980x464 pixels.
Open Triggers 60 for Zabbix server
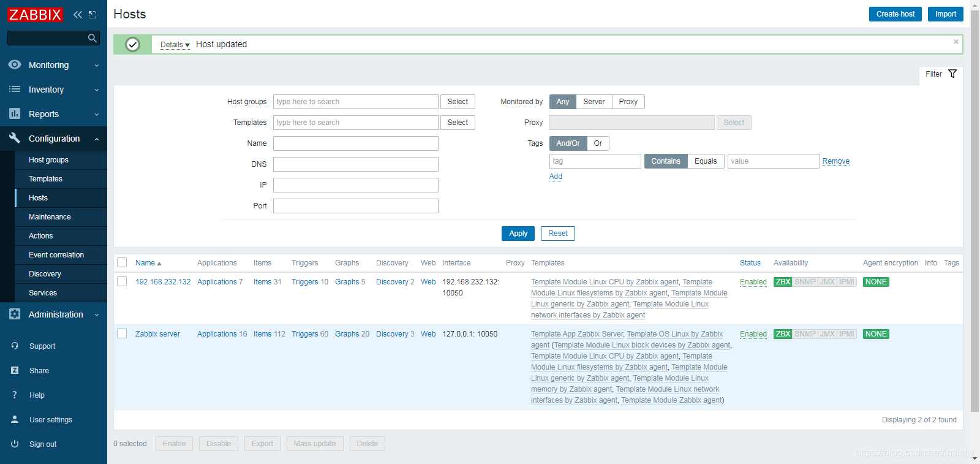(310, 334)
